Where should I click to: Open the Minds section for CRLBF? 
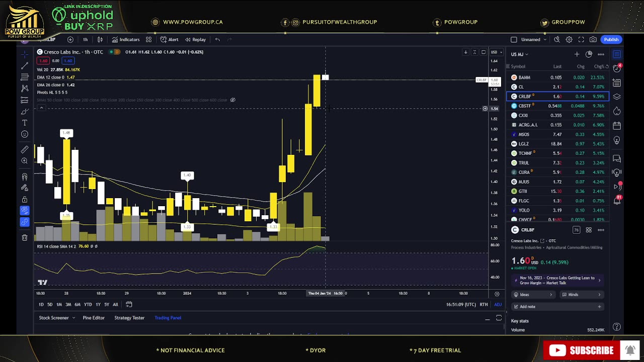click(581, 295)
